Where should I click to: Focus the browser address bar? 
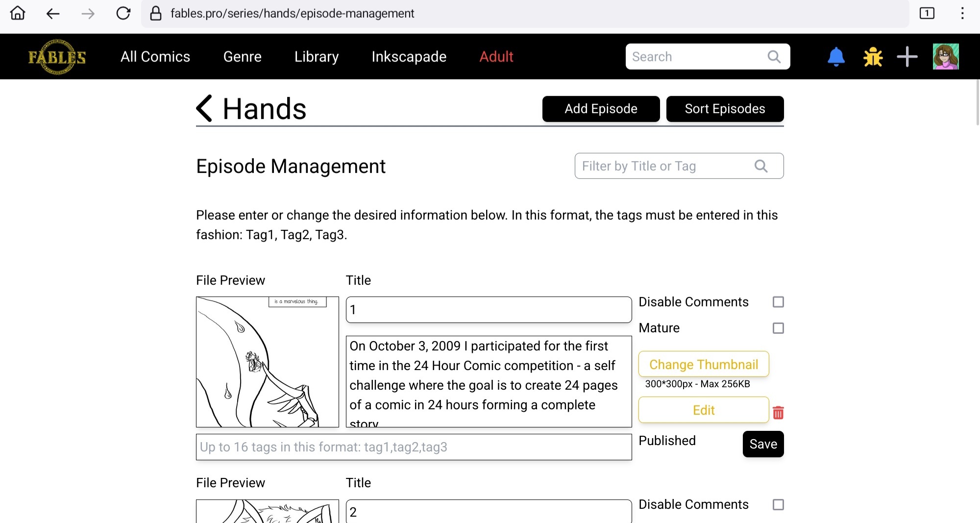(x=524, y=13)
